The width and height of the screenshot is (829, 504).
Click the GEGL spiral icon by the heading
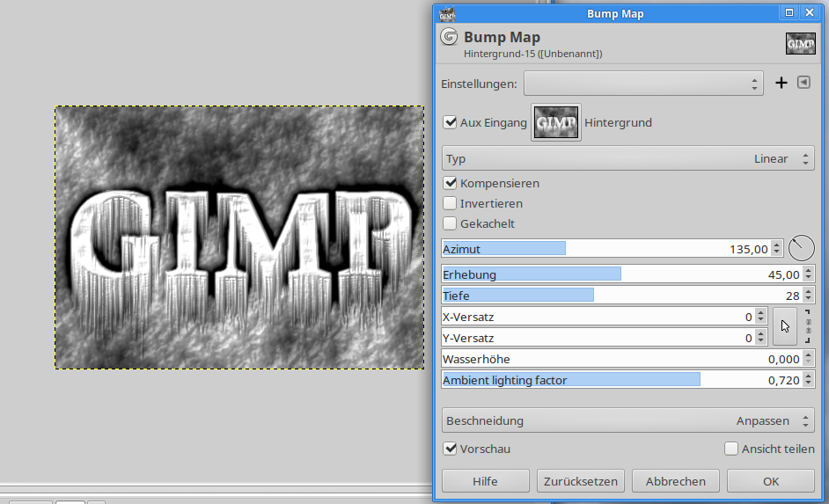click(x=449, y=36)
